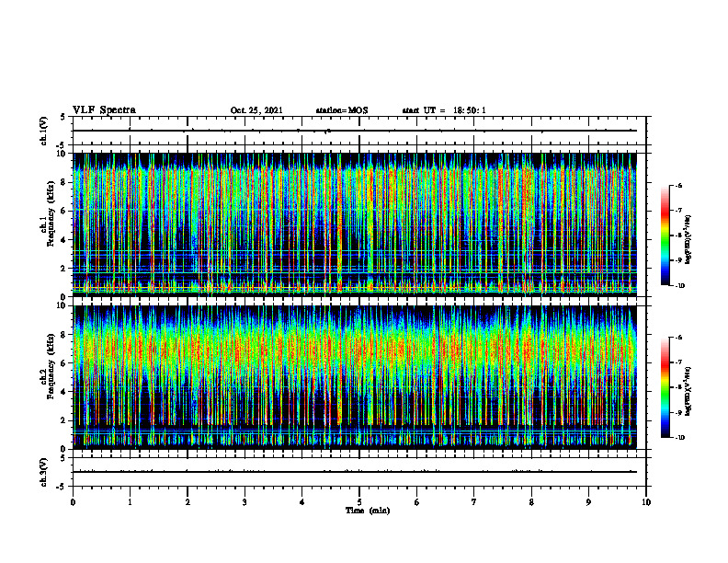The width and height of the screenshot is (728, 563).
Task: Click the "VLF Spectra" plot title
Action: coord(104,110)
